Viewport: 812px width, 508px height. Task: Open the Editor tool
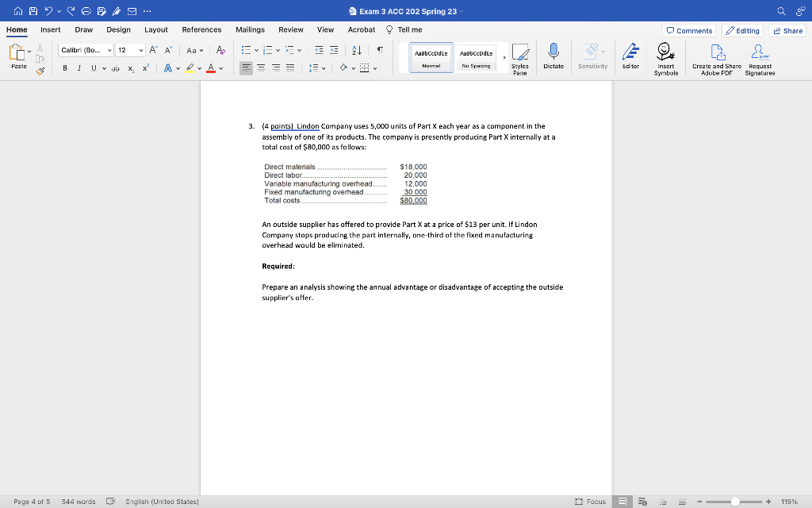pyautogui.click(x=630, y=56)
